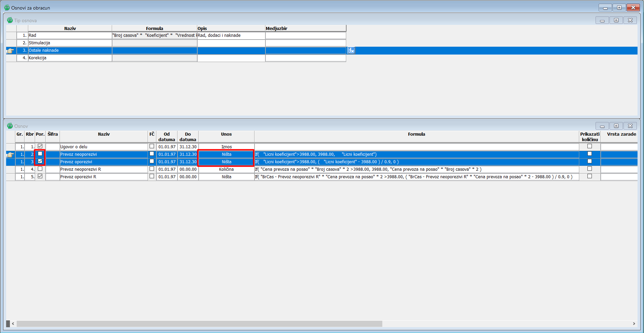Close the Osnov panel
The image size is (644, 333).
click(x=630, y=126)
